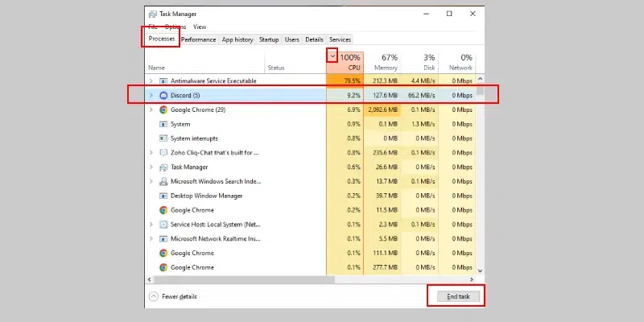Screen dimensions: 644x322
Task: Click the 2,092.6 MB memory value
Action: [x=383, y=109]
